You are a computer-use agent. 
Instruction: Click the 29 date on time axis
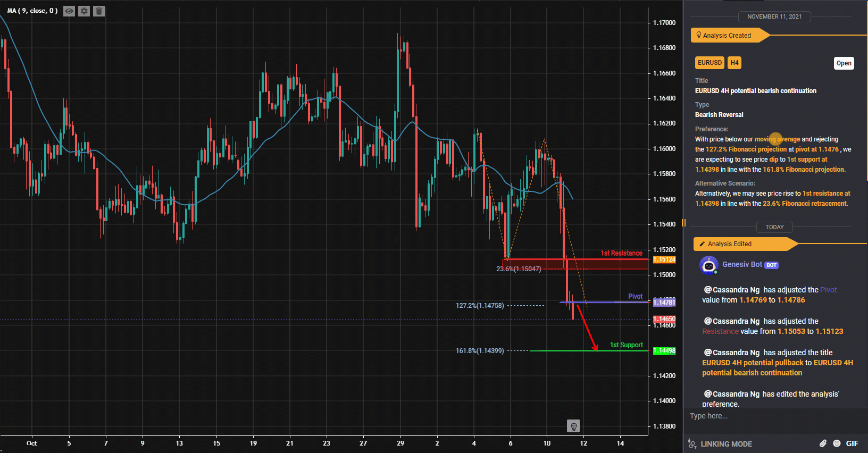400,443
